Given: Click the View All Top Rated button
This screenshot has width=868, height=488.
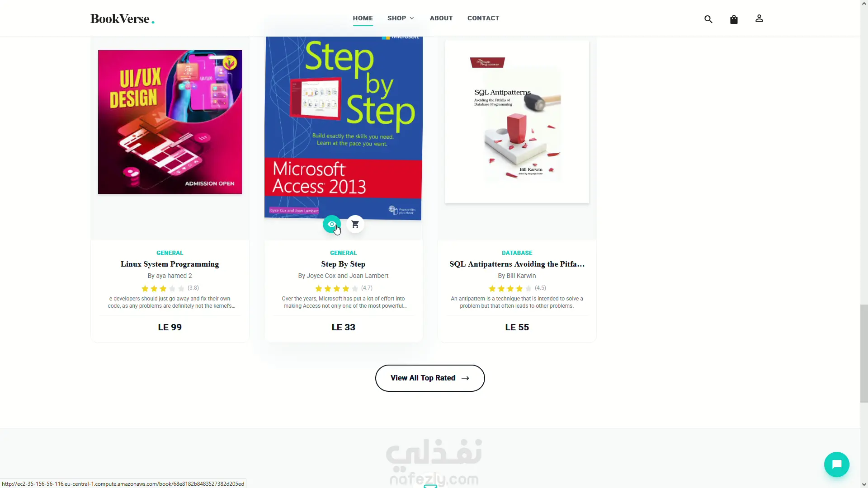Looking at the screenshot, I should [430, 378].
